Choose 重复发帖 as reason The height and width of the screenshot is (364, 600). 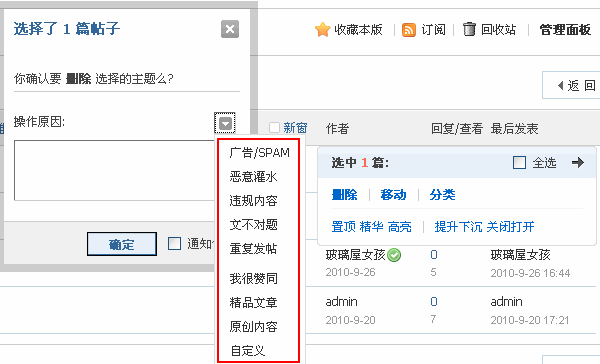253,248
